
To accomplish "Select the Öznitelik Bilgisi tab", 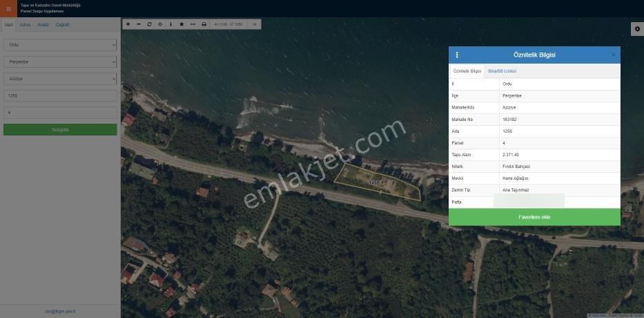I will 467,71.
